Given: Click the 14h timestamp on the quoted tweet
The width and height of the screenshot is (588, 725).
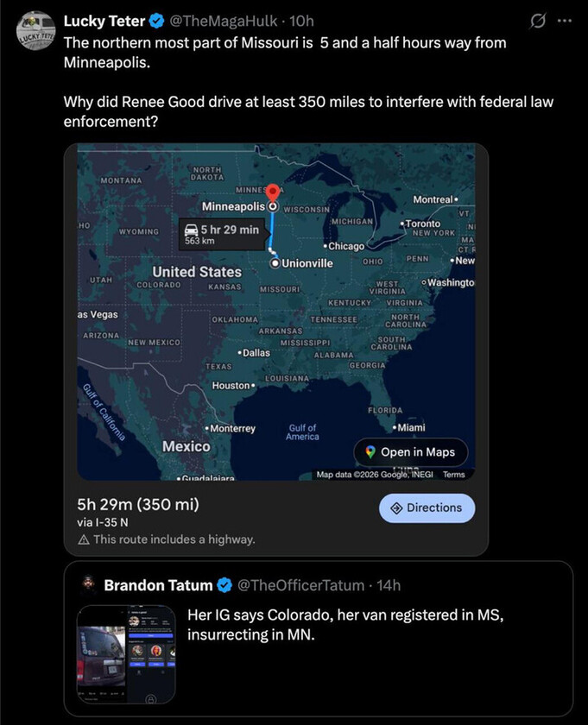Looking at the screenshot, I should click(x=389, y=586).
